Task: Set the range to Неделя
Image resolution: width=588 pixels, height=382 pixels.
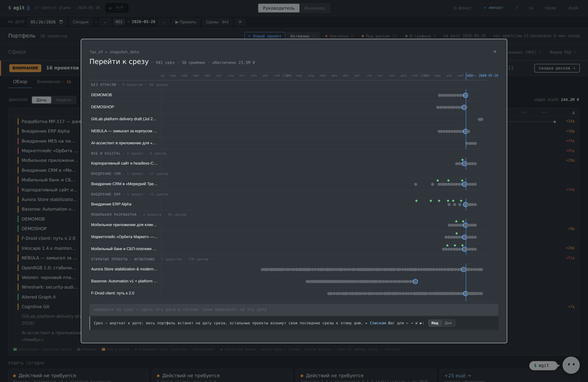Action: click(63, 100)
